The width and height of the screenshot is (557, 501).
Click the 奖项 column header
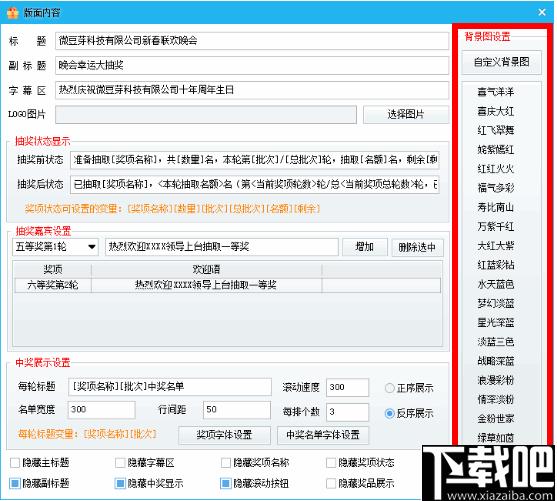pyautogui.click(x=53, y=269)
